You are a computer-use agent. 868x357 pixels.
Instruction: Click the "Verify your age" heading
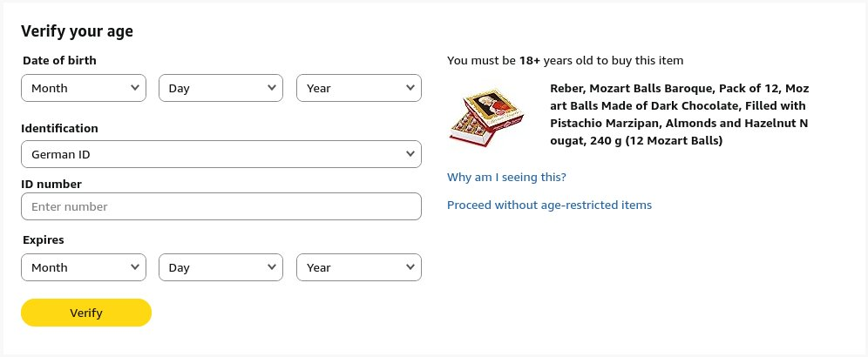[77, 31]
